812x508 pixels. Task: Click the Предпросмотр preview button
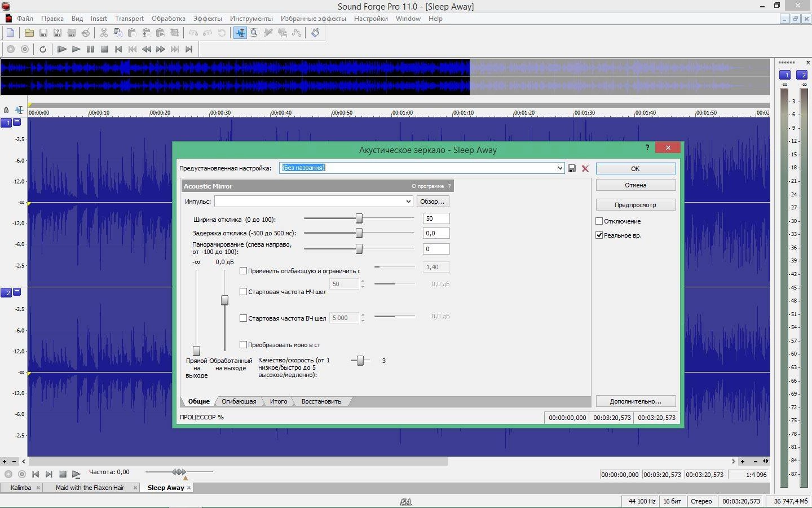point(636,205)
